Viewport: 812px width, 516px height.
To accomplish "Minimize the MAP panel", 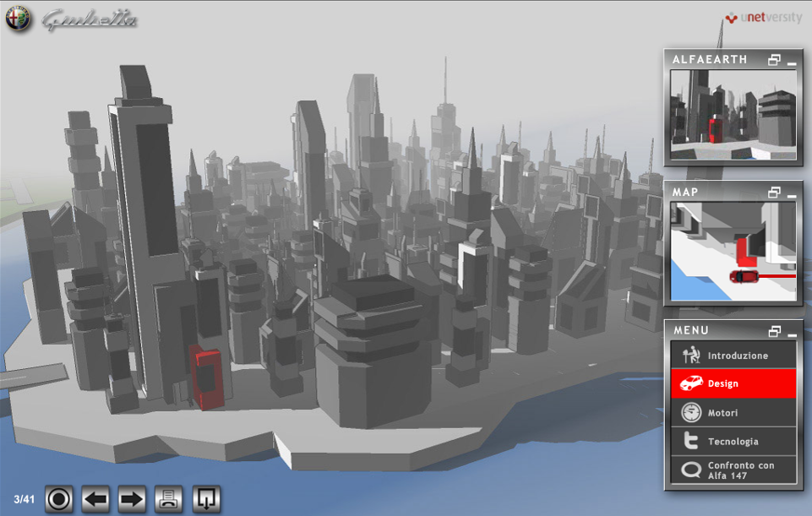I will point(792,193).
